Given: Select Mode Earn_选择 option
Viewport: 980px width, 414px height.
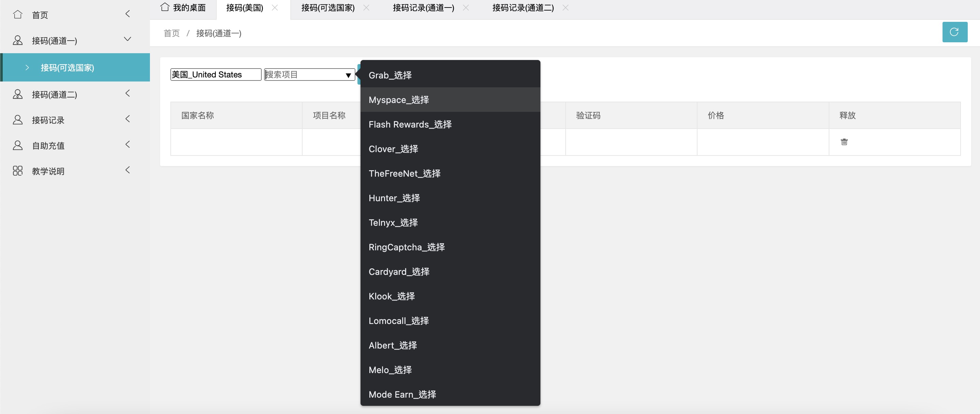Looking at the screenshot, I should pyautogui.click(x=450, y=395).
